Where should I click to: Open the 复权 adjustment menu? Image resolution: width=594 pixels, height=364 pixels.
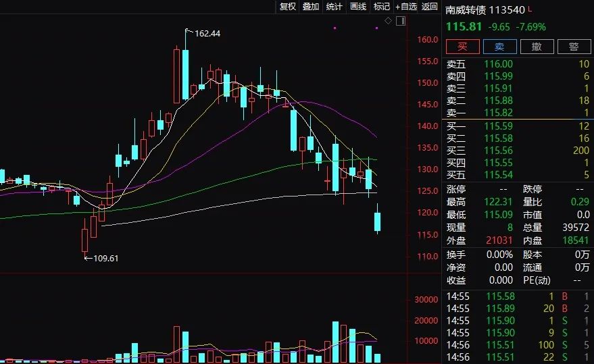click(288, 7)
